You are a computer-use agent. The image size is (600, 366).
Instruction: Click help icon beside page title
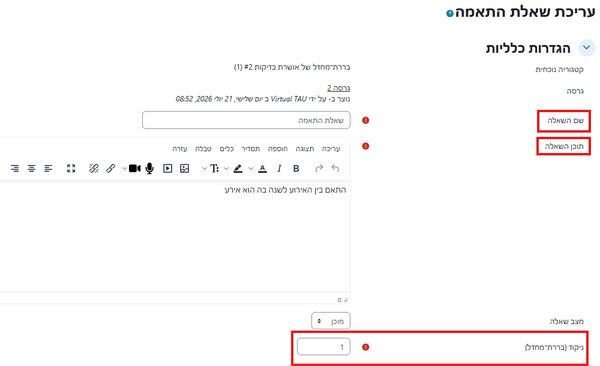(x=450, y=13)
